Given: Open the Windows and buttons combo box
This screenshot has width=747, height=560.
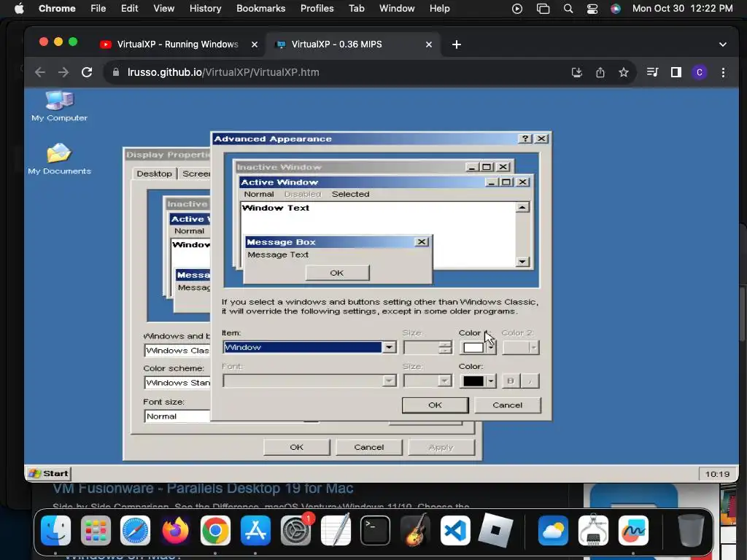Looking at the screenshot, I should coord(177,351).
